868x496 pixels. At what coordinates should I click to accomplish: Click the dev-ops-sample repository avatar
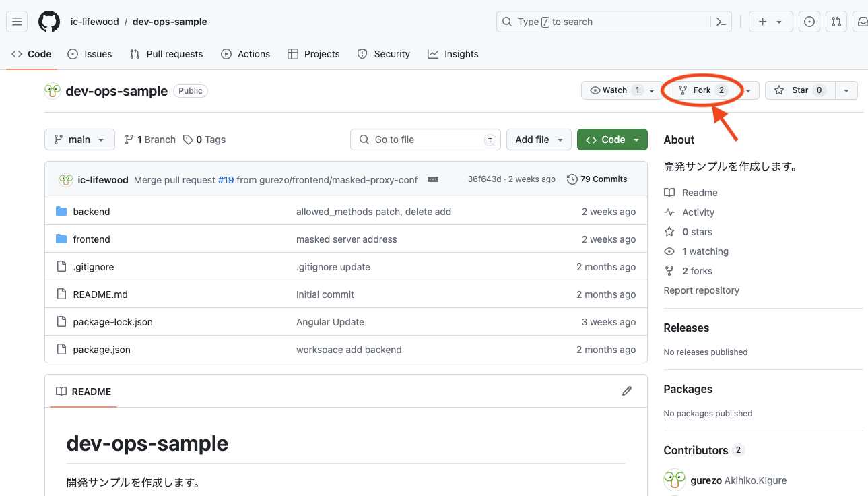click(x=53, y=91)
